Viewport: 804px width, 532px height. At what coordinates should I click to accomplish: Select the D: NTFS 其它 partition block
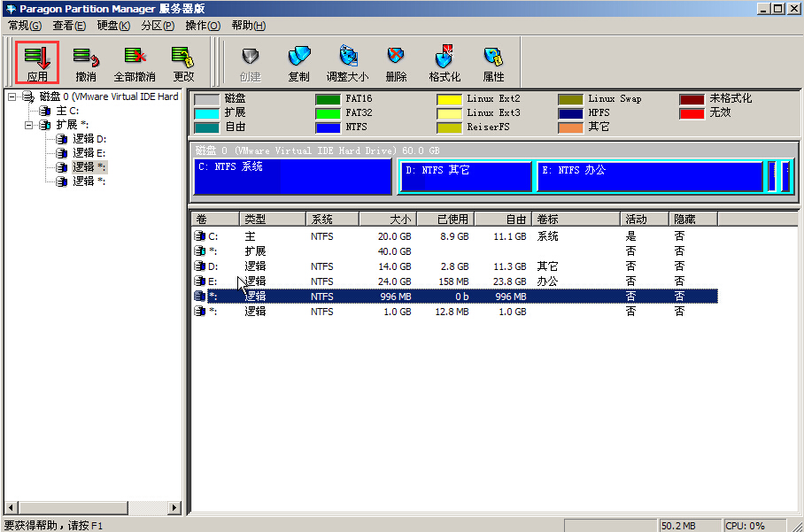pos(466,176)
